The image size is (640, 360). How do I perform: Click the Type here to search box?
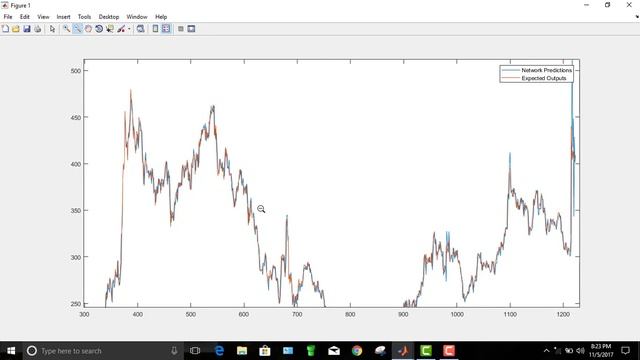[103, 351]
